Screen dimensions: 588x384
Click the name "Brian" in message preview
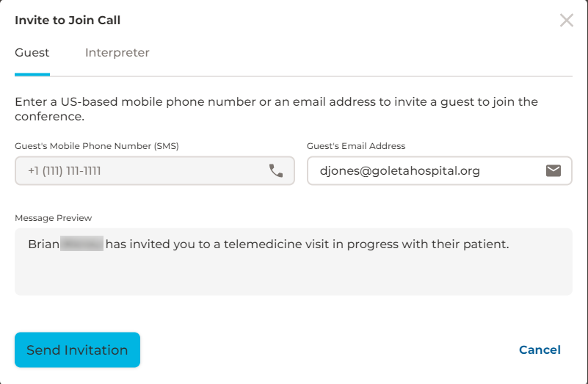(43, 244)
